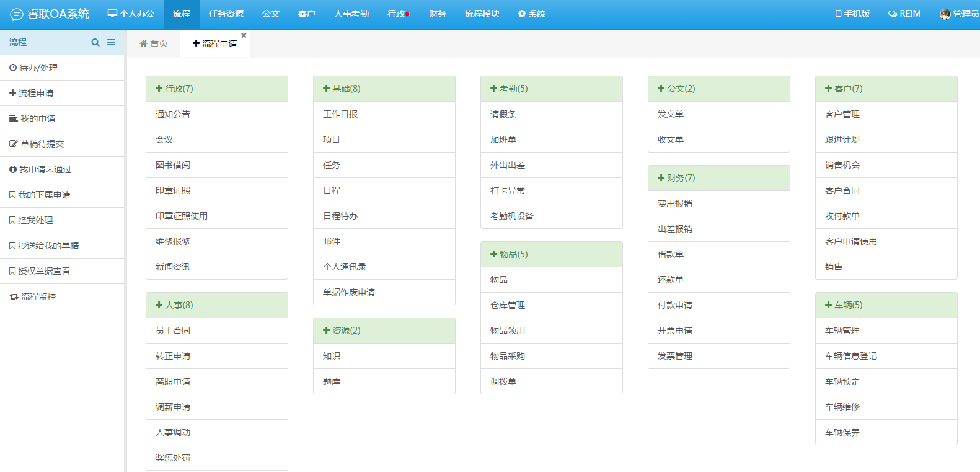
Task: Click the search icon in sidebar header
Action: 95,42
